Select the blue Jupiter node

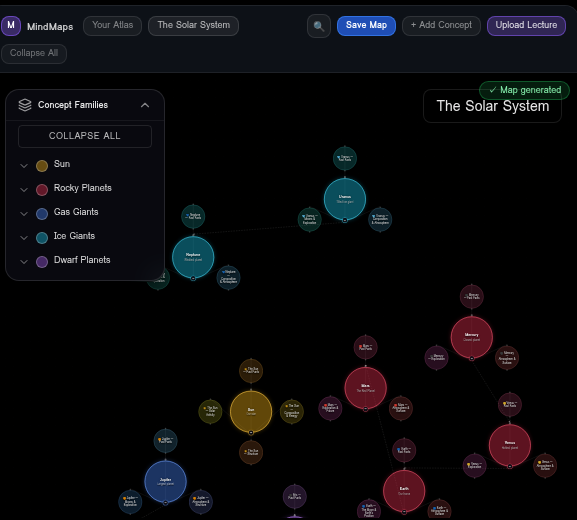tap(166, 481)
